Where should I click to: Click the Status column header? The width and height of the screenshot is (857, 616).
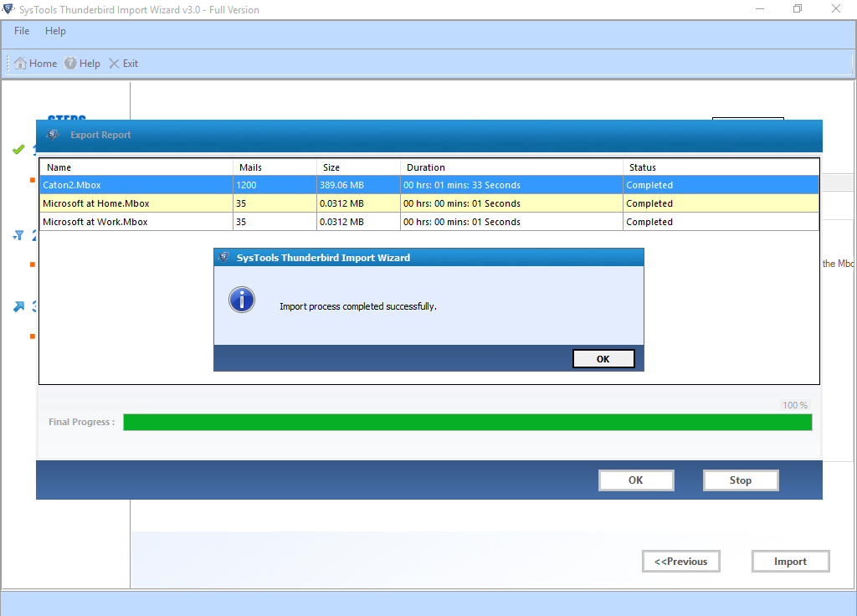click(x=721, y=167)
